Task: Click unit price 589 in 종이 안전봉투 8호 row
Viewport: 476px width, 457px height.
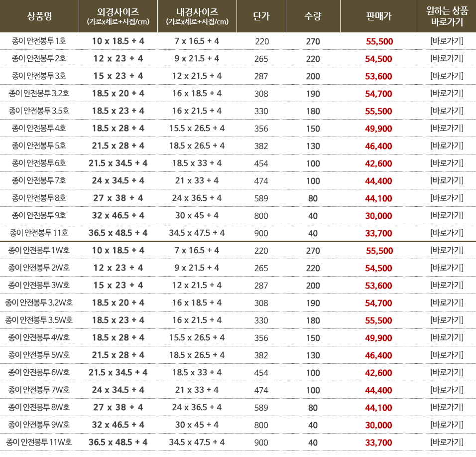Action: coord(261,198)
